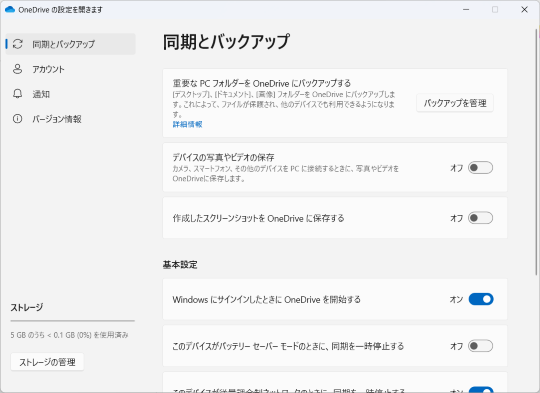The height and width of the screenshot is (393, 540).
Task: Click the storage usage progress bar
Action: click(x=73, y=321)
